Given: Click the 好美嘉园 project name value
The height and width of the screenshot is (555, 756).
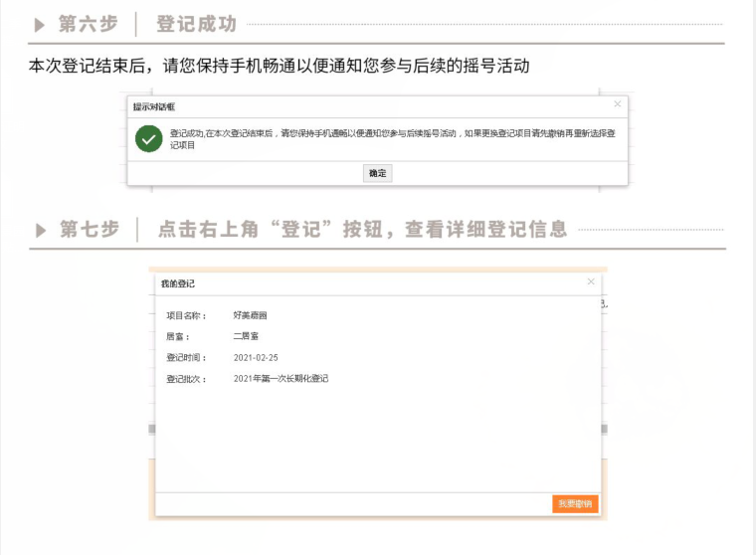Looking at the screenshot, I should (250, 315).
